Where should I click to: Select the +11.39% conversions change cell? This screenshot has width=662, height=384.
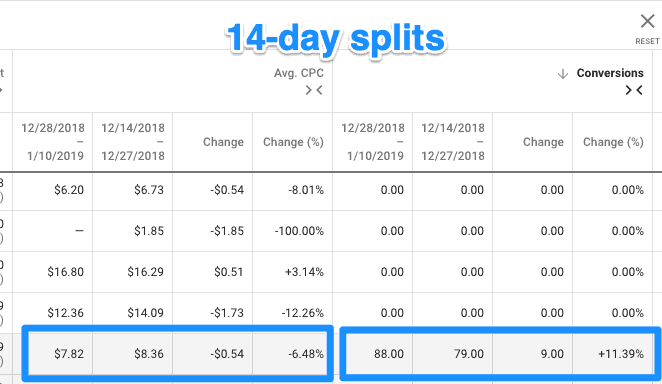click(621, 354)
